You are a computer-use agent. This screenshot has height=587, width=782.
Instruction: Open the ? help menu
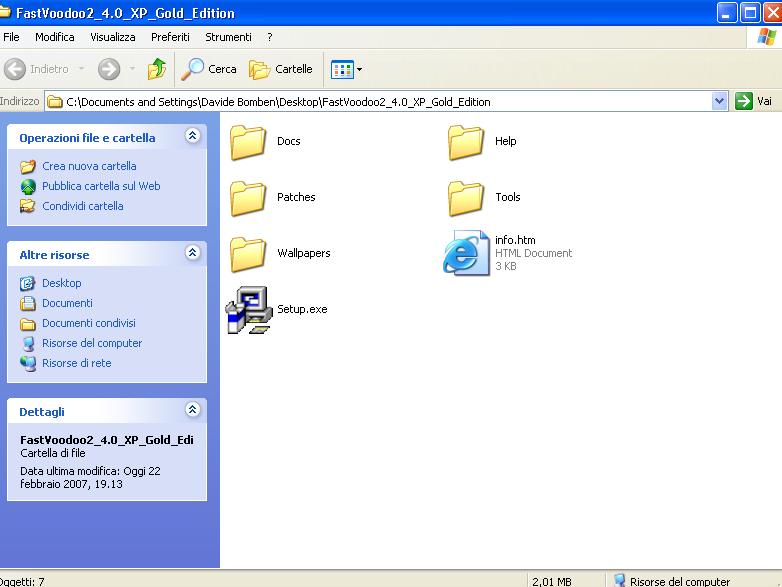click(x=270, y=37)
